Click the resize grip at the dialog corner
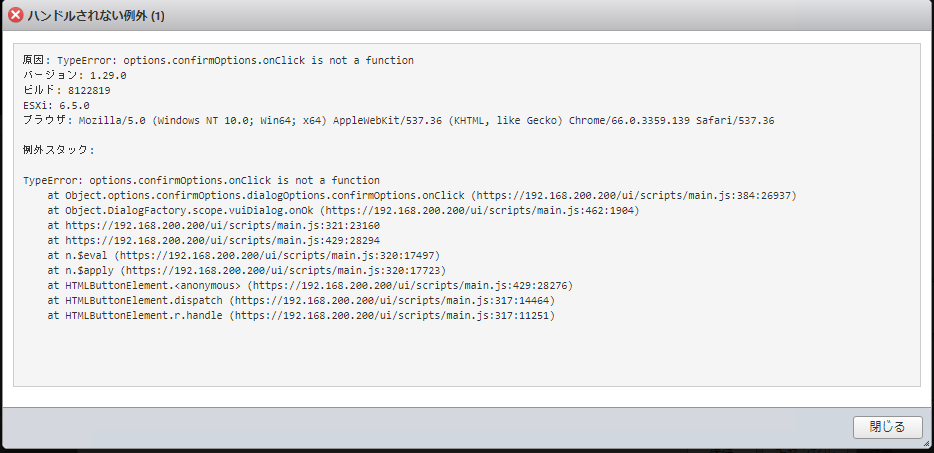This screenshot has height=453, width=934. 926,445
